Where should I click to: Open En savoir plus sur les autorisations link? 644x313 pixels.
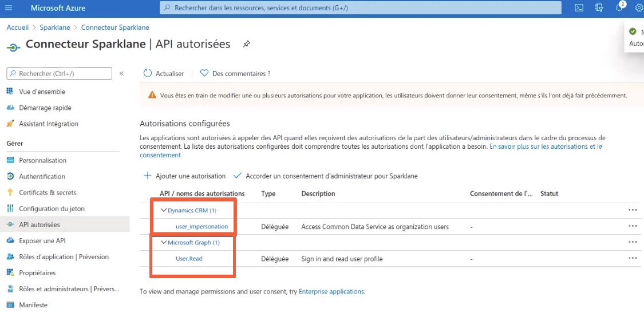(546, 146)
